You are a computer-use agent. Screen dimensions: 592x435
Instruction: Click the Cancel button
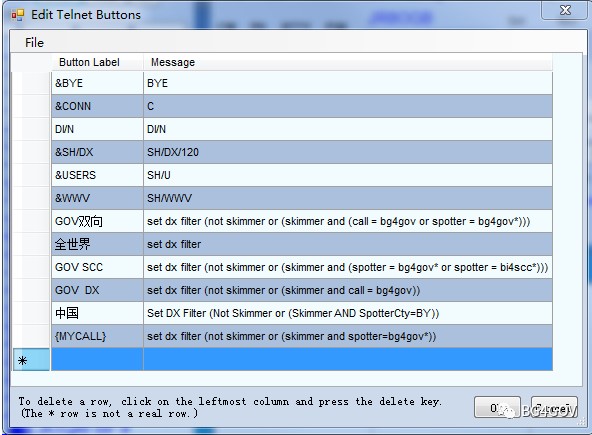[554, 407]
